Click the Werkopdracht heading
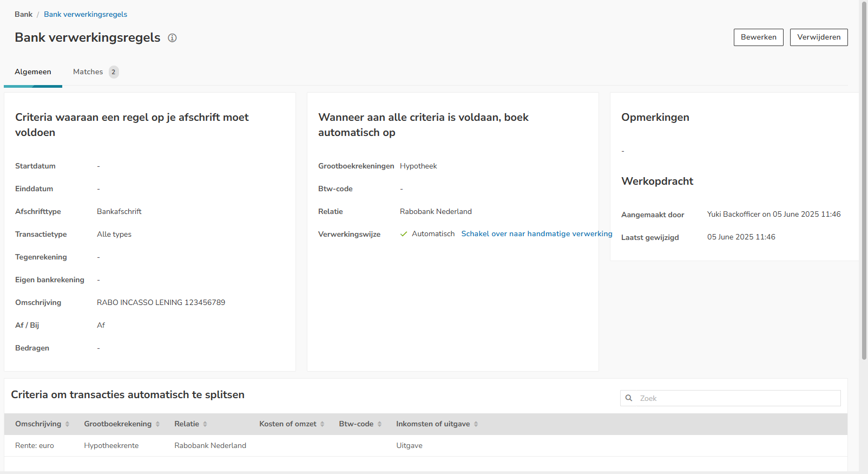Screen dimensions: 868x474 click(657, 181)
